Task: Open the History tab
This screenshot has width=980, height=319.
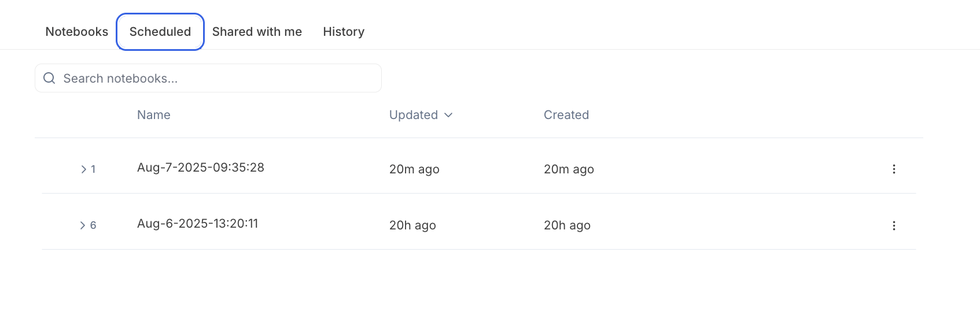Action: tap(344, 32)
